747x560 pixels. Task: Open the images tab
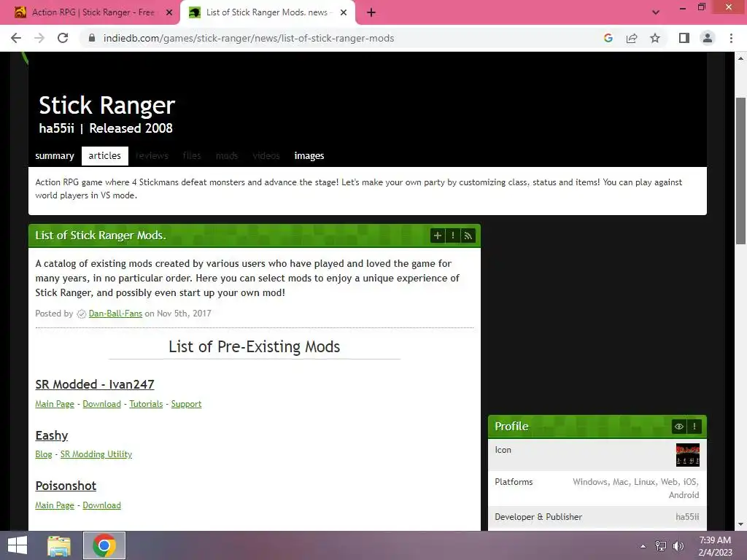coord(309,156)
